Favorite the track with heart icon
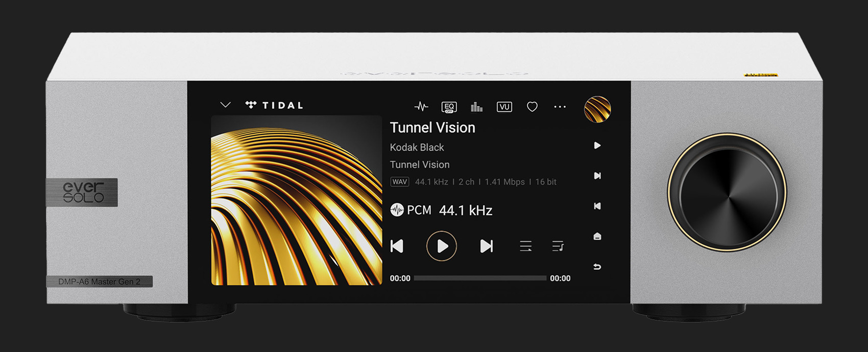868x352 pixels. (x=532, y=107)
